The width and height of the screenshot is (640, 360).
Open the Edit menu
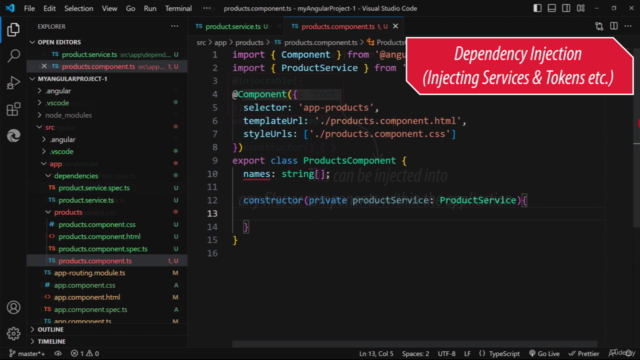[49, 8]
